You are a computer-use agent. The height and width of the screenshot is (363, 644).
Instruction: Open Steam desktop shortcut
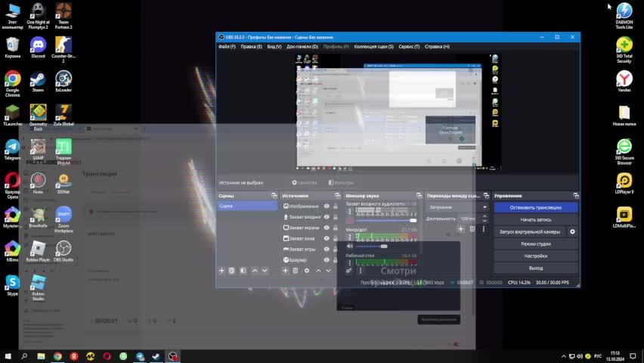point(39,82)
